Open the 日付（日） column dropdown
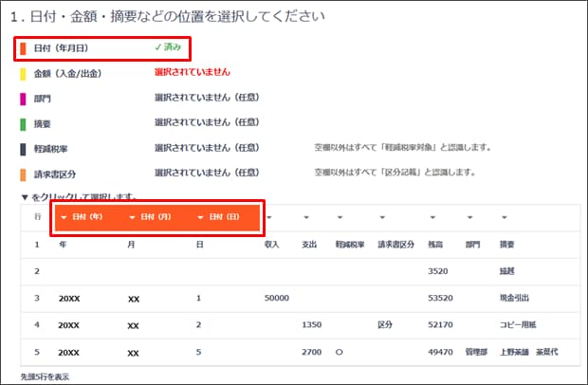This screenshot has width=588, height=385. [x=218, y=217]
